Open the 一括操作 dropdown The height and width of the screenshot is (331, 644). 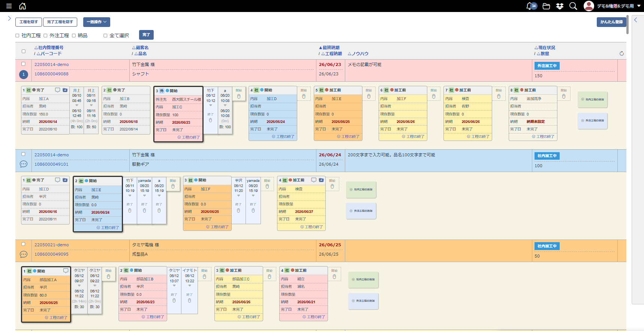pyautogui.click(x=97, y=22)
